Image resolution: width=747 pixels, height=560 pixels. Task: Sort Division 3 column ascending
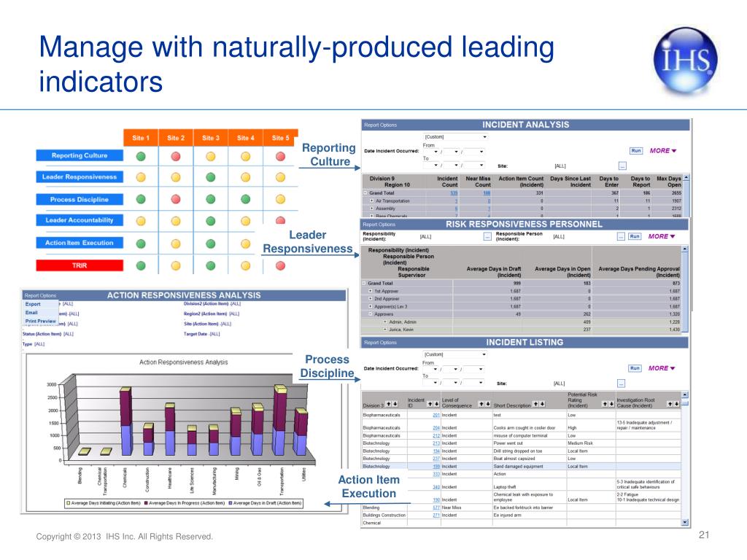click(x=389, y=404)
